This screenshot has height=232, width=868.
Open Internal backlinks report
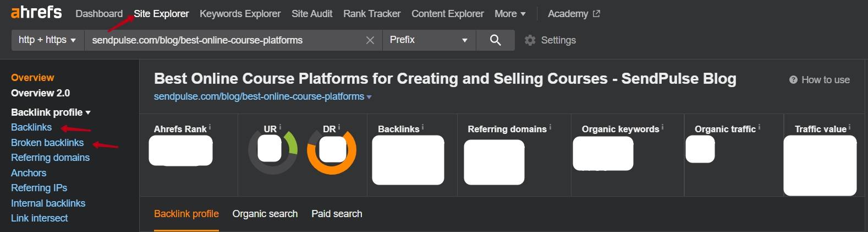tap(48, 203)
